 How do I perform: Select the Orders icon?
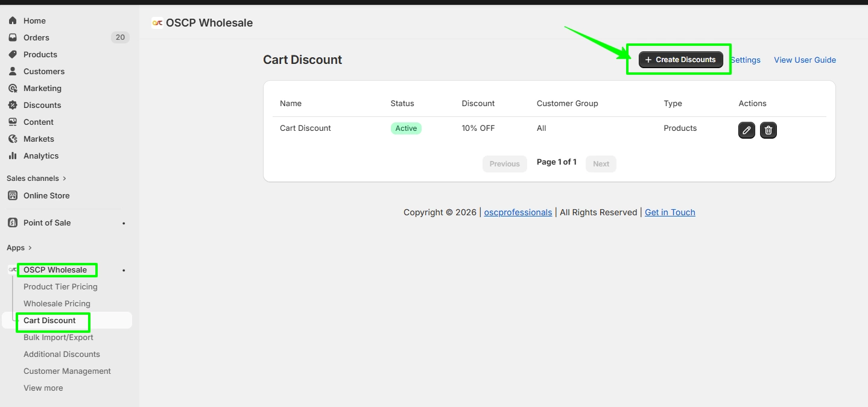(12, 37)
